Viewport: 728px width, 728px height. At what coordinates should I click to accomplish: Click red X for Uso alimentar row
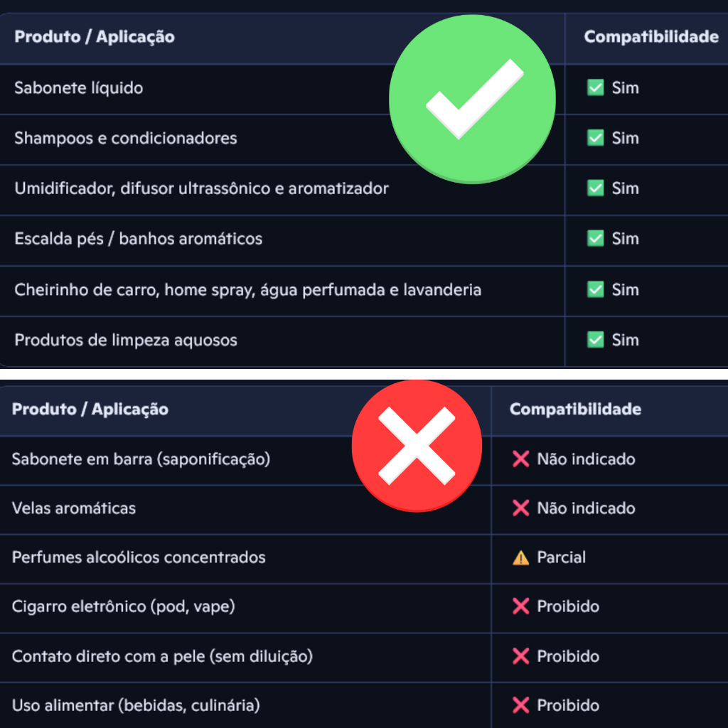(520, 705)
